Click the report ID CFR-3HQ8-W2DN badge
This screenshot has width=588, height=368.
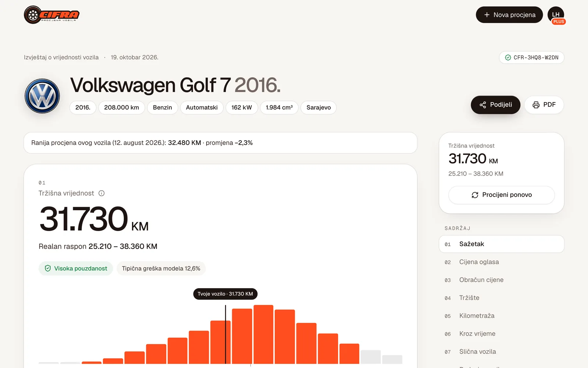(531, 57)
